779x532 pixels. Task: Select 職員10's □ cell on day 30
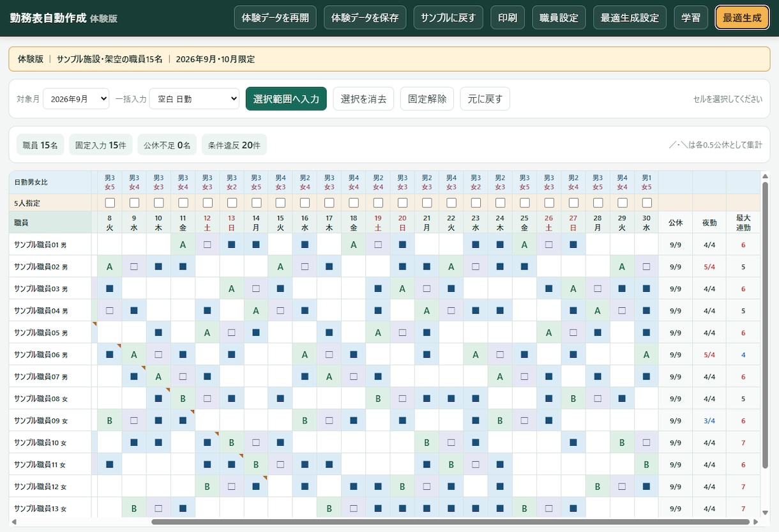click(647, 443)
